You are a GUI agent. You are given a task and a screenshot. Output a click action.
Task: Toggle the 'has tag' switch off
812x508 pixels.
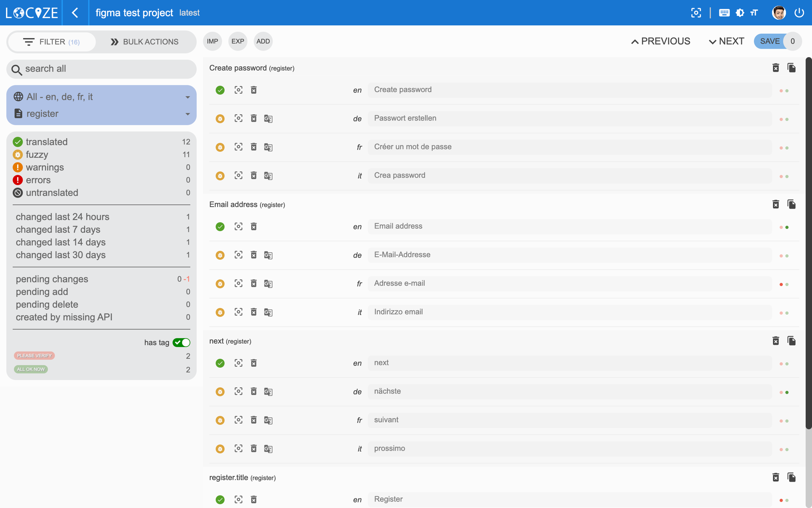(182, 343)
